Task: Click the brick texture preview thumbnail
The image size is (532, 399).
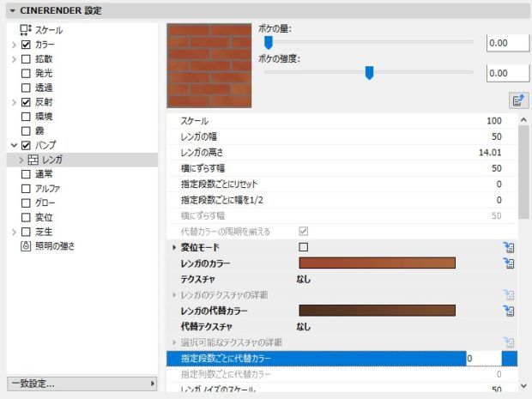Action: [209, 66]
